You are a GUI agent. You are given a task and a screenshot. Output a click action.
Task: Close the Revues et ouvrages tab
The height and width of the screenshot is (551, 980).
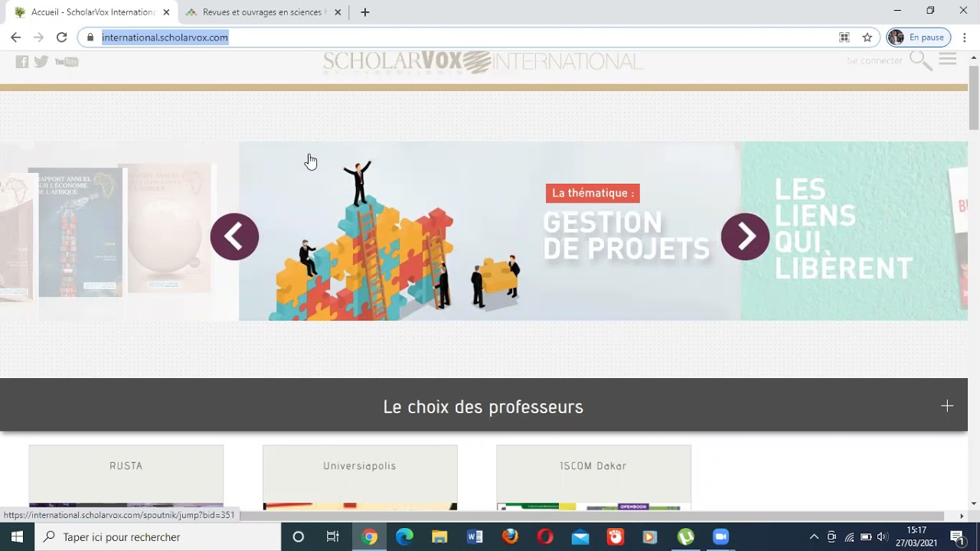tap(338, 12)
